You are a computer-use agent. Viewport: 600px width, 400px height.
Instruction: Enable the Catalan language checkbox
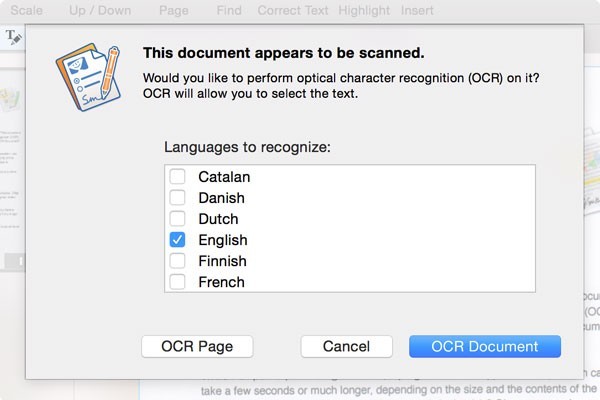(177, 176)
